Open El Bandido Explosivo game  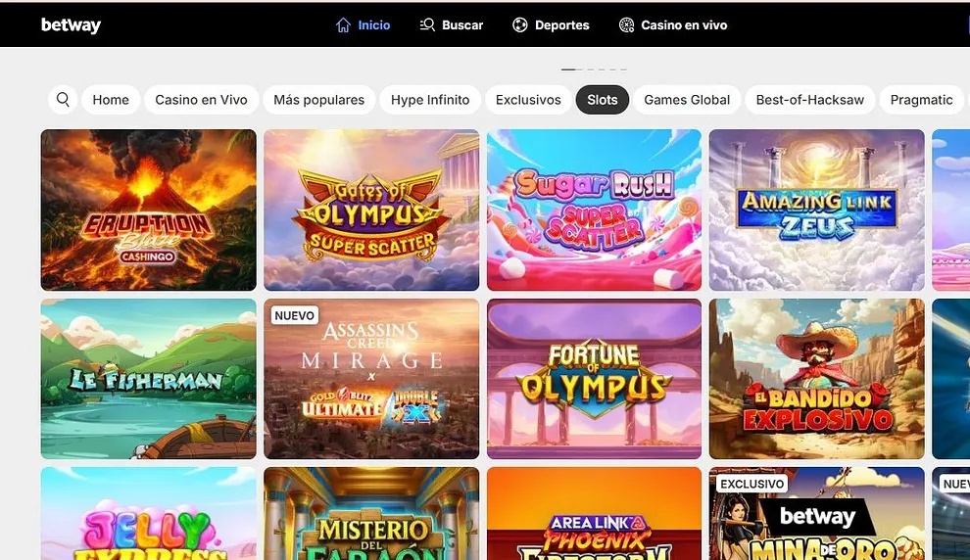click(x=816, y=379)
